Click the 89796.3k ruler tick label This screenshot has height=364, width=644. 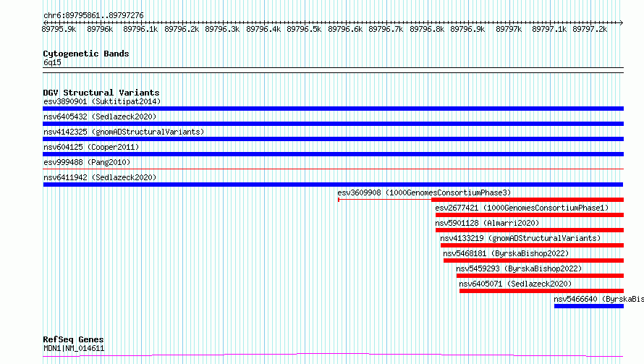(222, 29)
